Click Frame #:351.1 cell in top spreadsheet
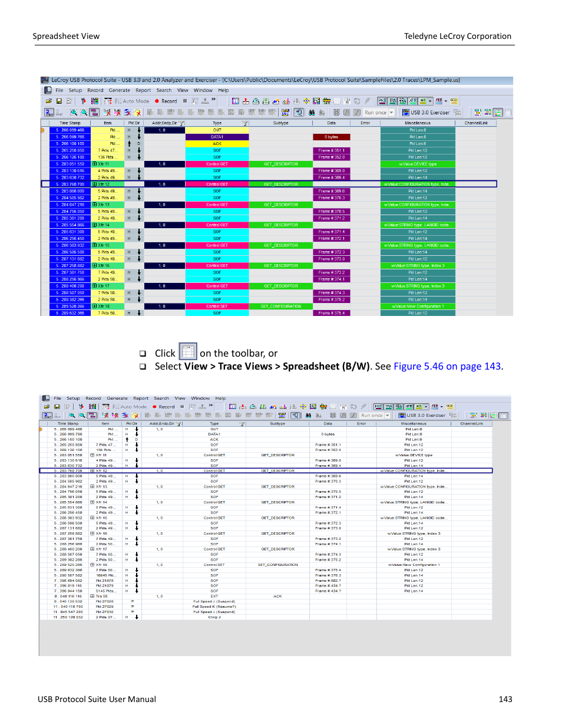 pyautogui.click(x=331, y=150)
